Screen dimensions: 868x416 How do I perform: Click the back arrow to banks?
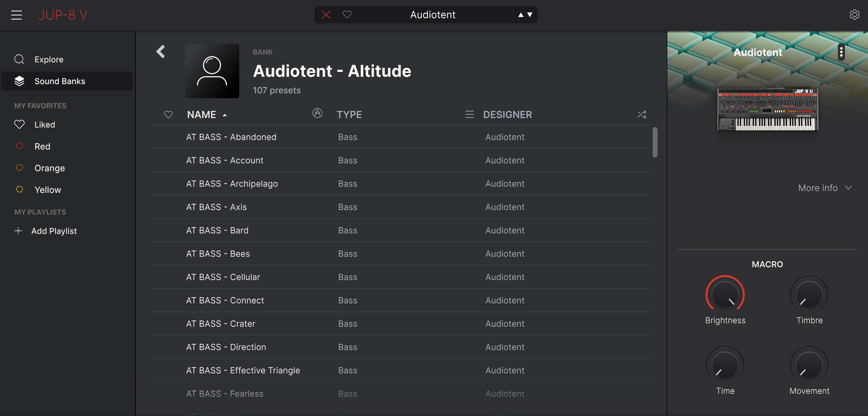click(161, 51)
